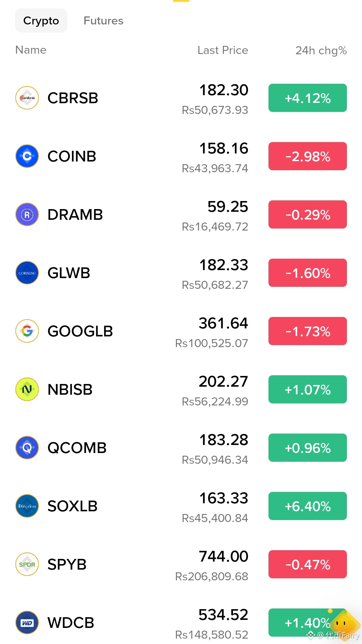
Task: Tap the purple DRAMB token icon
Action: (x=27, y=214)
